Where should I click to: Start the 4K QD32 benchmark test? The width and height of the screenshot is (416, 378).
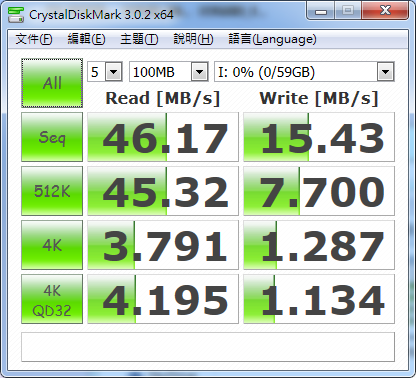tap(52, 299)
